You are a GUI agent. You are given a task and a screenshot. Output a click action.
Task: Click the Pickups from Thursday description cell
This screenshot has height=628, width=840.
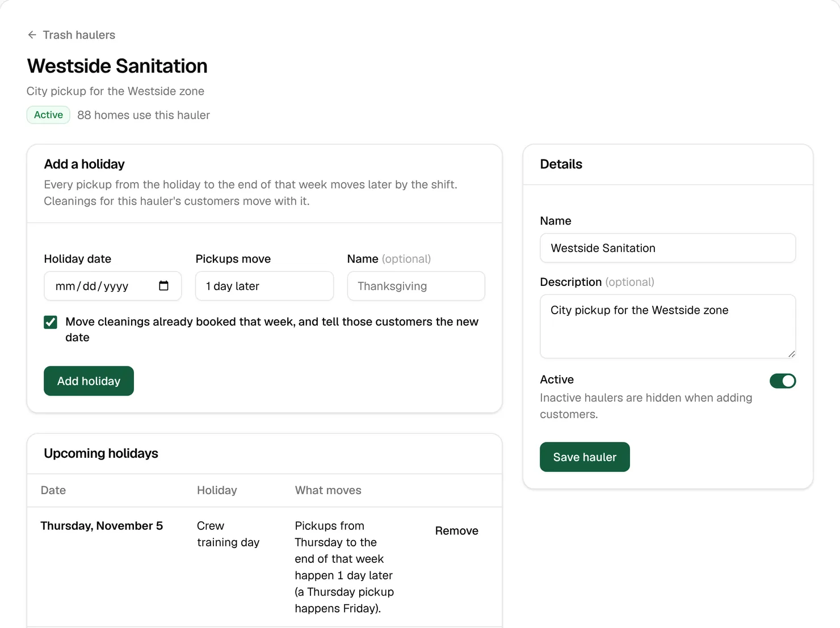(345, 567)
